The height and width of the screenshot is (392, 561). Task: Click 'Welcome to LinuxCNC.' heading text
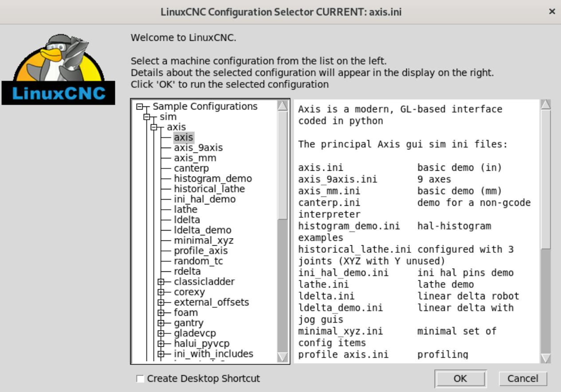coord(184,38)
